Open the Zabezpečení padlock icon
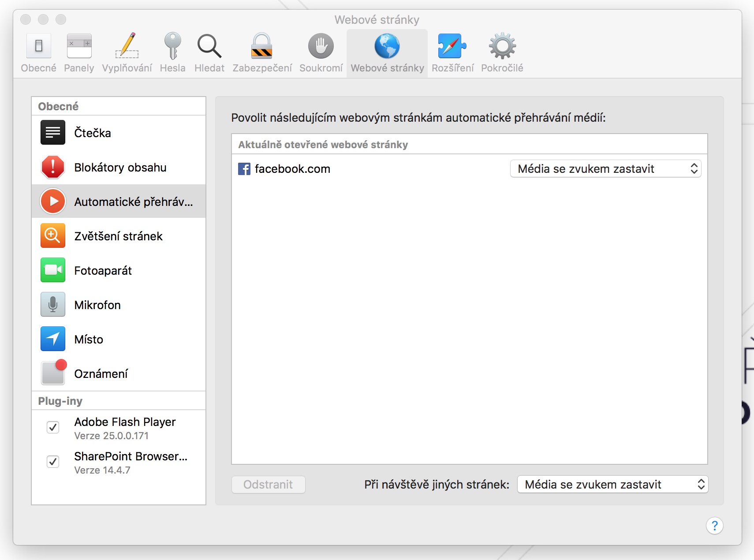 point(262,46)
